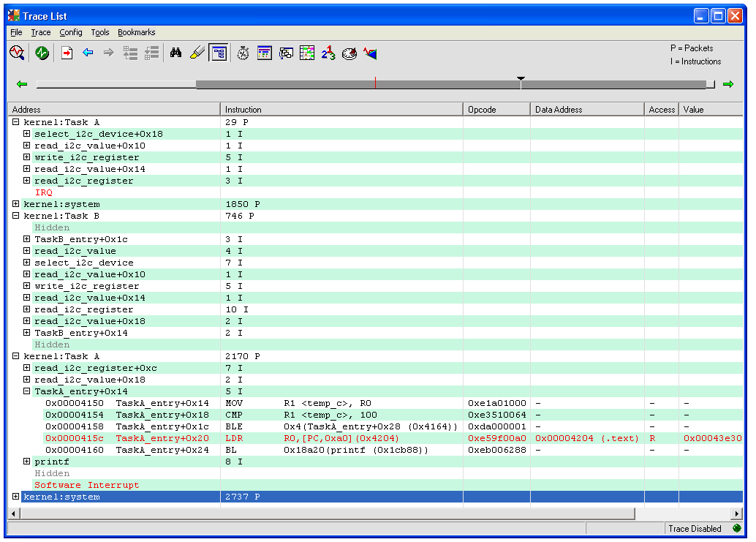Viewport: 756px width, 542px height.
Task: Click the highlighter marker icon
Action: [197, 53]
